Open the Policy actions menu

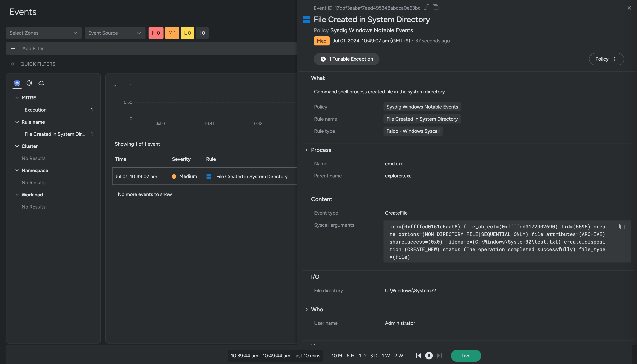click(615, 59)
